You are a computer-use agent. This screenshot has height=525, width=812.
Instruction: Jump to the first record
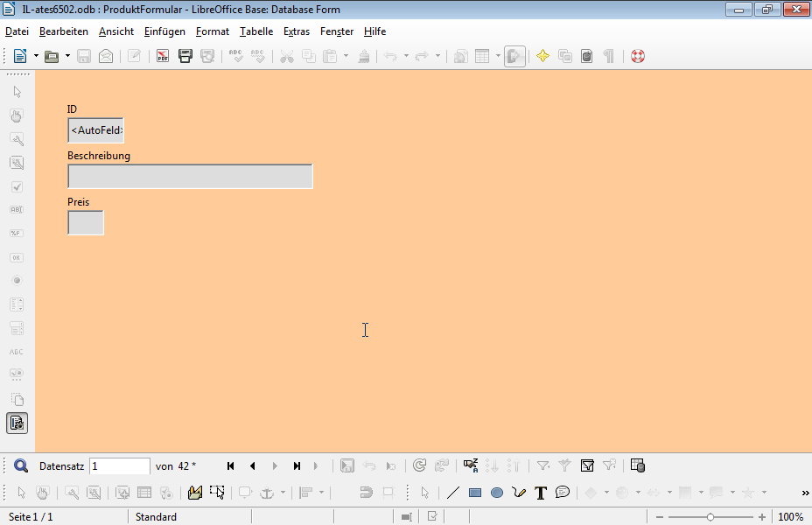[x=230, y=466]
